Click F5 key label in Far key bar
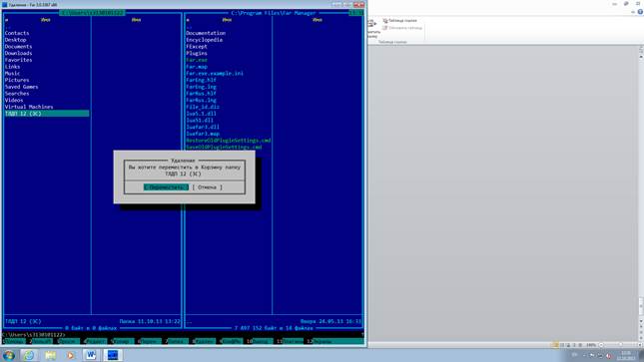The width and height of the screenshot is (644, 362). coord(123,341)
